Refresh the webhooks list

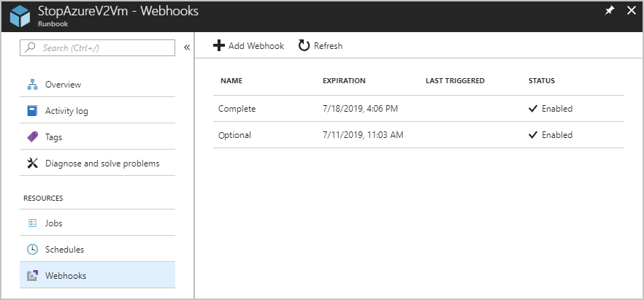point(321,46)
